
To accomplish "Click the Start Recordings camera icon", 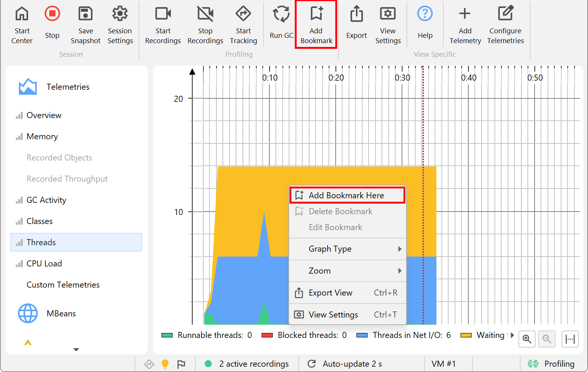I will [163, 14].
